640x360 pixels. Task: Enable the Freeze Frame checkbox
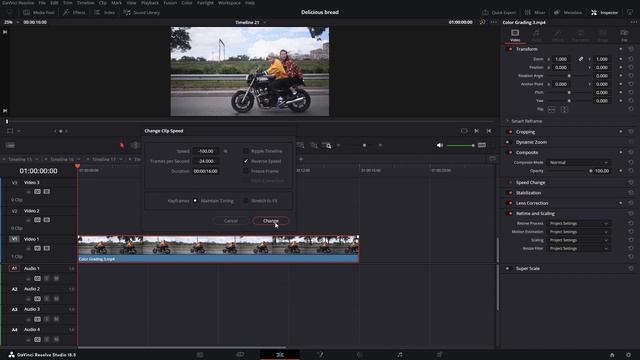(246, 171)
